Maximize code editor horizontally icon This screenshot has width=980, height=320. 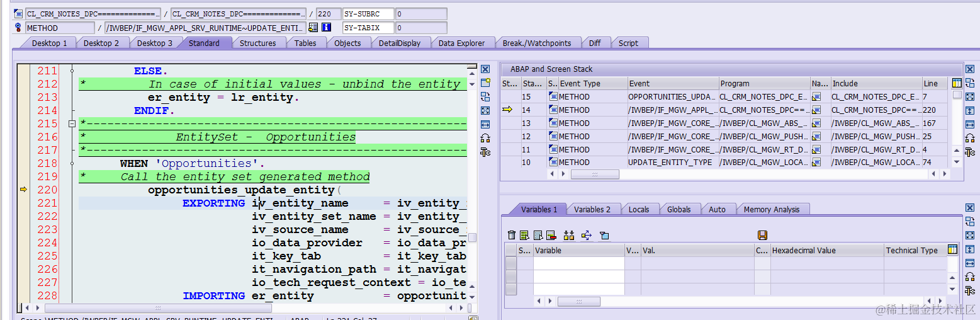point(485,124)
